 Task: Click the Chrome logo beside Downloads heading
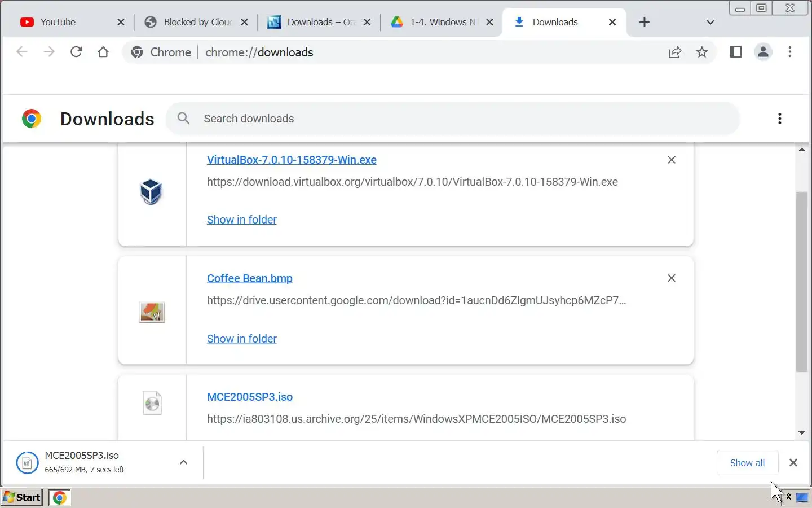[x=32, y=119]
